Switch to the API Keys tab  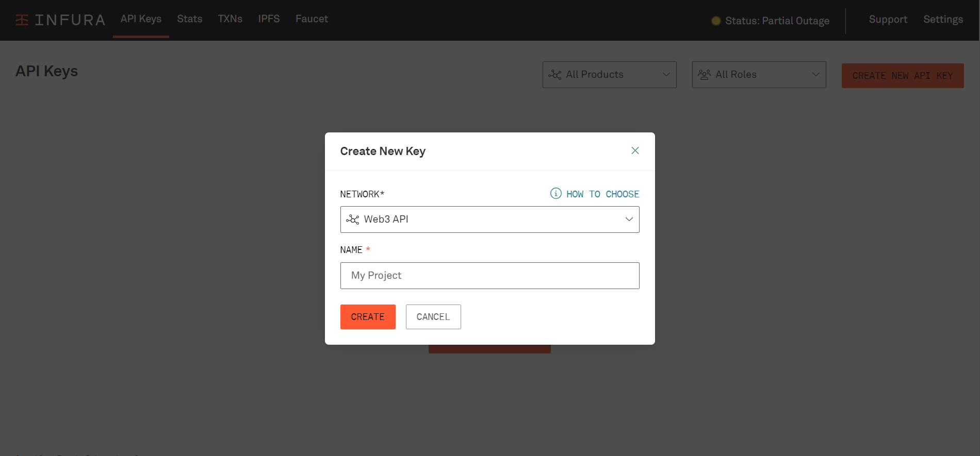[x=141, y=19]
